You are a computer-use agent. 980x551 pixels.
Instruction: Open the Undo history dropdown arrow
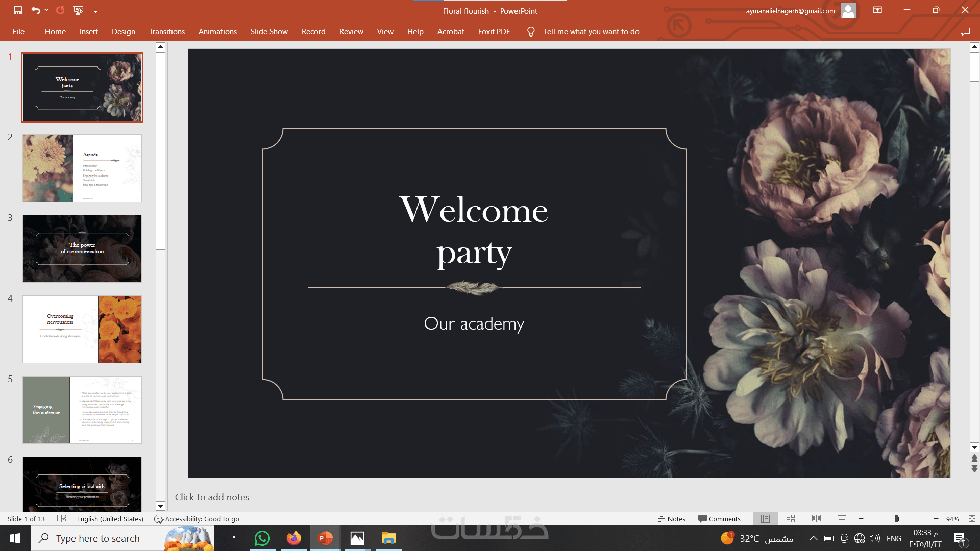(x=46, y=10)
